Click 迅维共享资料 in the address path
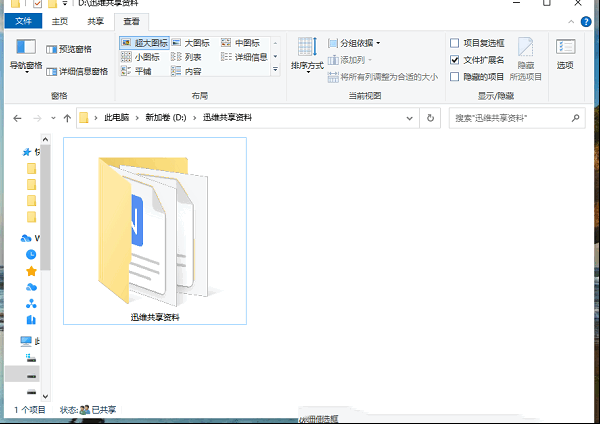600x424 pixels. [227, 117]
